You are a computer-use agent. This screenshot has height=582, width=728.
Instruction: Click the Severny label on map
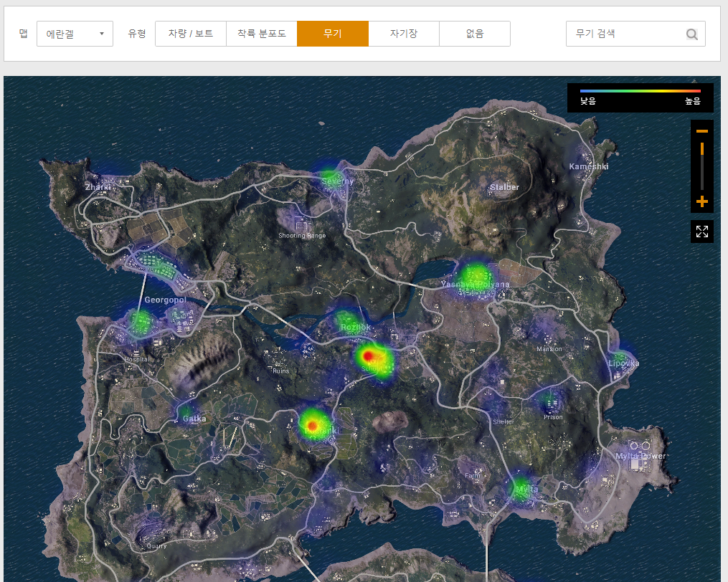pyautogui.click(x=338, y=181)
